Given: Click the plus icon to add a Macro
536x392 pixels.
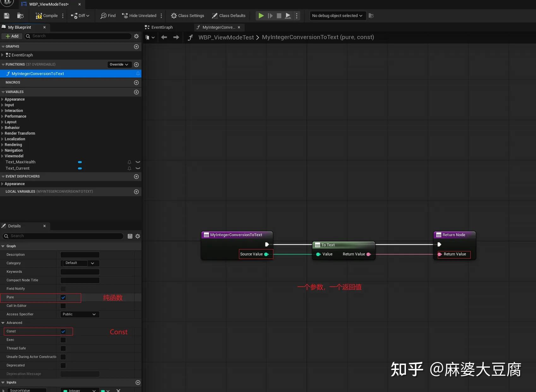Looking at the screenshot, I should pyautogui.click(x=136, y=83).
